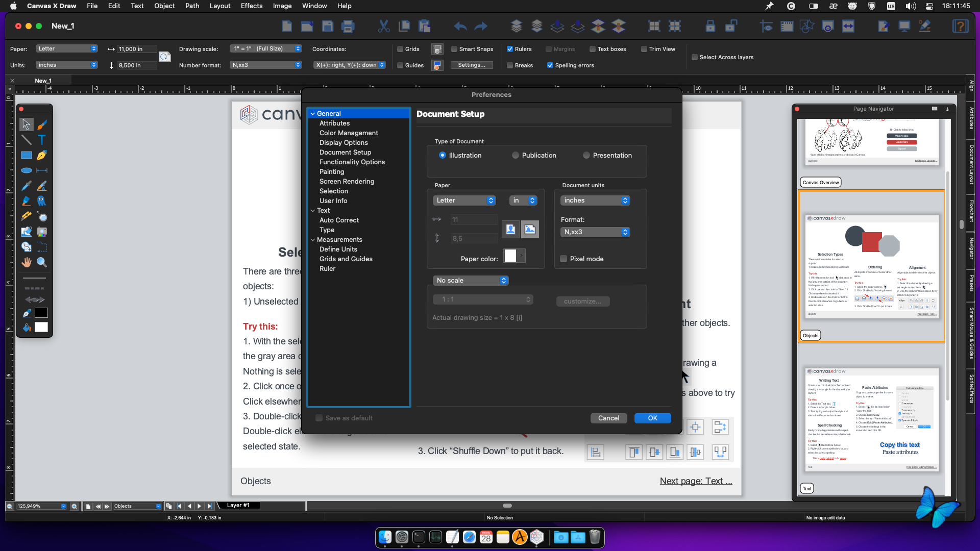980x551 pixels.
Task: Open the Letter paper size dropdown in dialog
Action: (464, 201)
